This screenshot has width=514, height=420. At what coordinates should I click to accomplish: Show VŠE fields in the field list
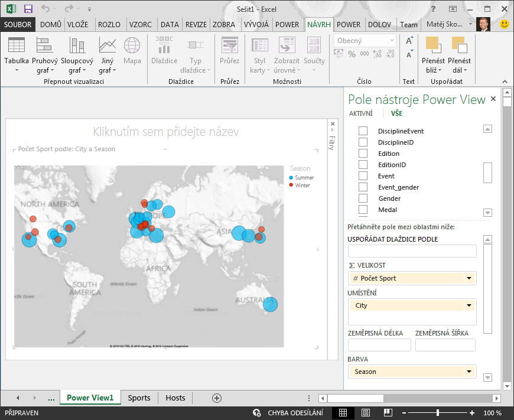[x=396, y=113]
